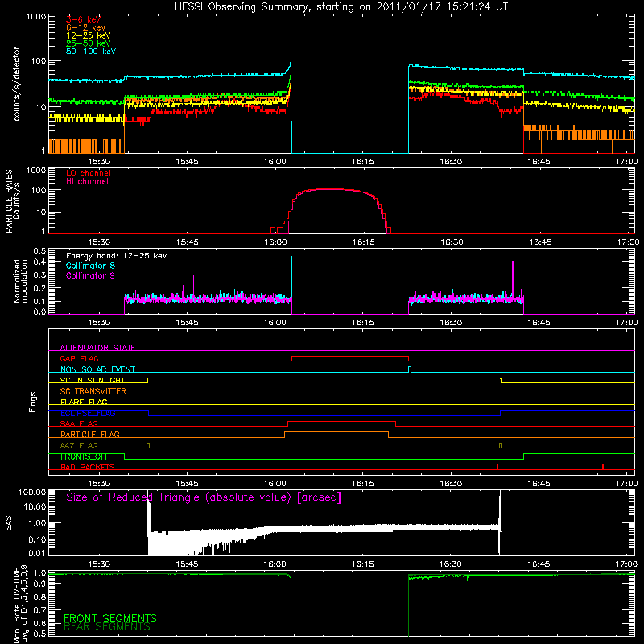Click the REAR SEGMENTS legend label
Screen dimensions: 644x644
[107, 627]
